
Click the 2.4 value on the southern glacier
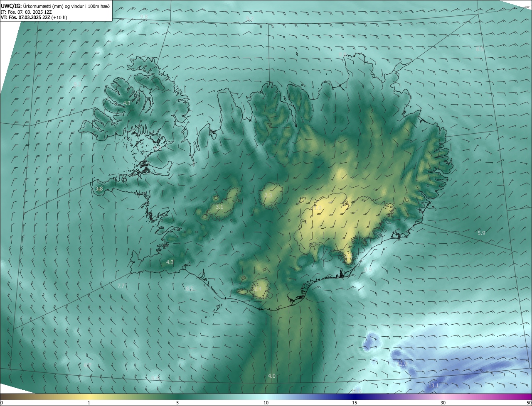258,289
